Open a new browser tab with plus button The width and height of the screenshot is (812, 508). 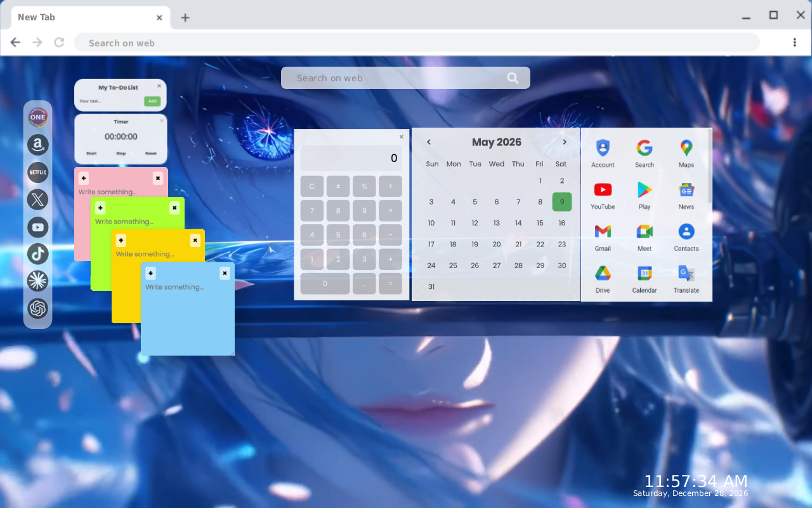coord(185,18)
